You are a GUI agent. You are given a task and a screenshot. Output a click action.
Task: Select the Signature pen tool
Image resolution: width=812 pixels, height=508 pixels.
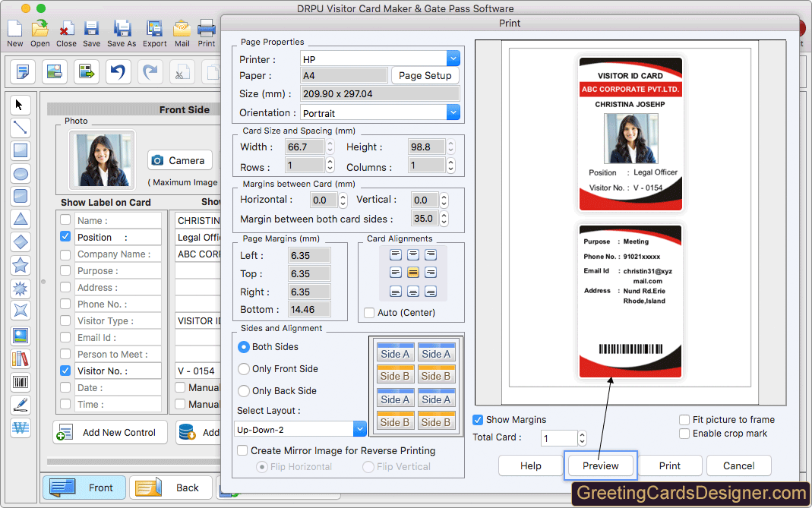21,405
